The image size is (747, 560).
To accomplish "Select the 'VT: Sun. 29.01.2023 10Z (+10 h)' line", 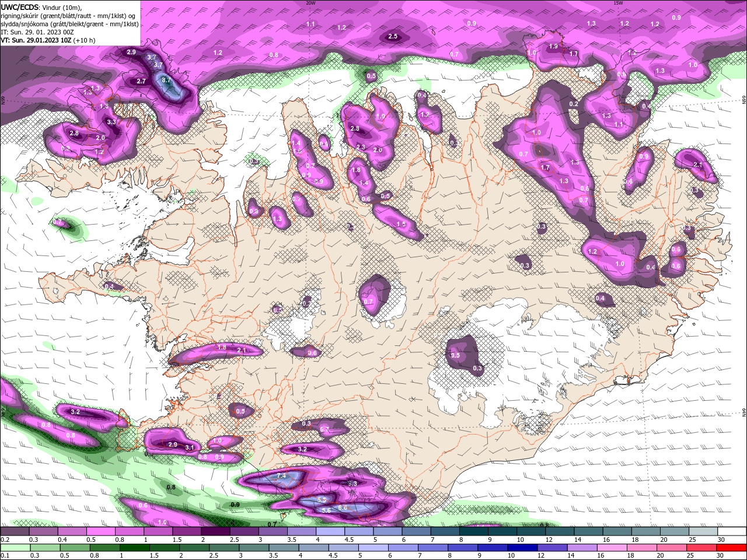I will tap(48, 40).
